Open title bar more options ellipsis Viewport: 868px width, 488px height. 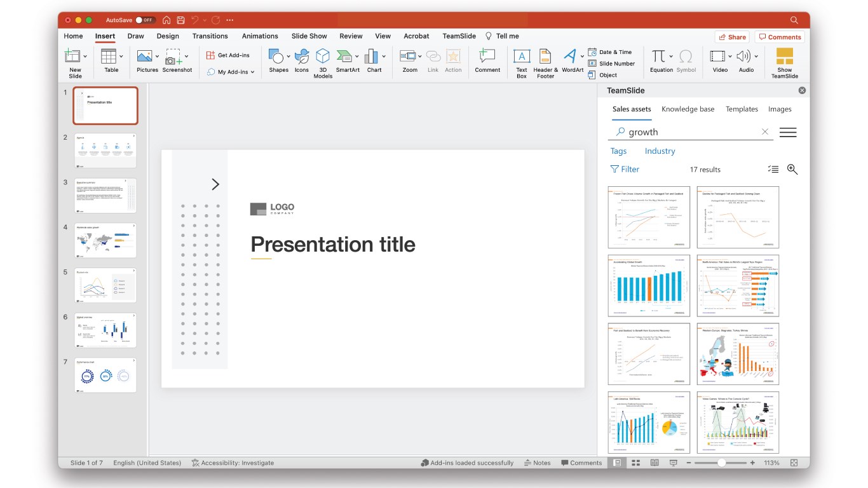(x=229, y=20)
